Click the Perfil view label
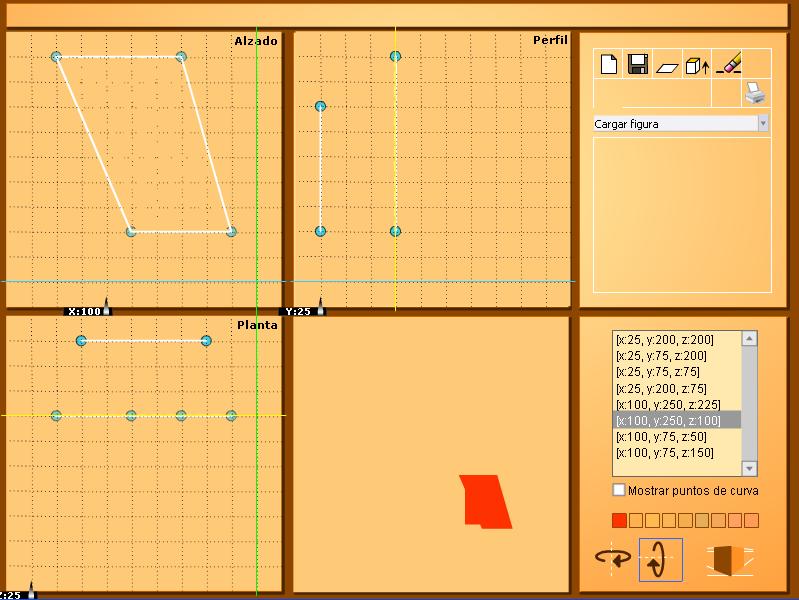Screen dimensions: 799x600 click(550, 40)
